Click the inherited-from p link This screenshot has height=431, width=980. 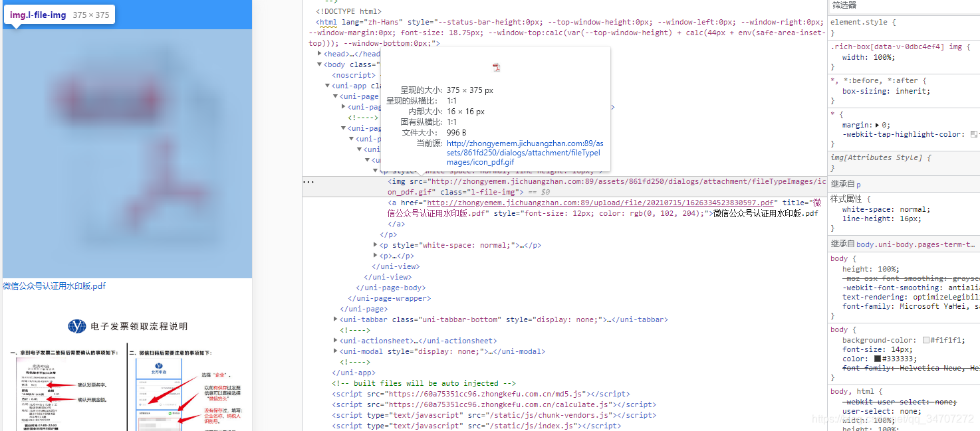pyautogui.click(x=858, y=184)
